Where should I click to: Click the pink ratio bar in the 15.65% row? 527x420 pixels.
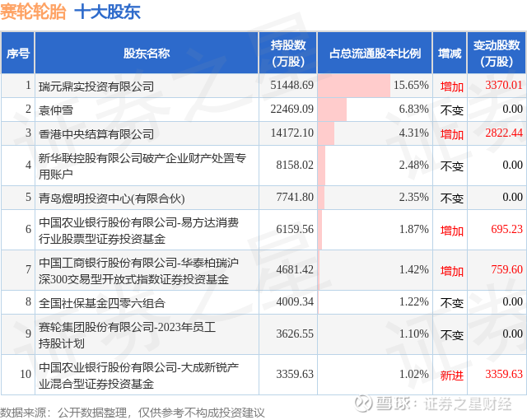coord(354,86)
